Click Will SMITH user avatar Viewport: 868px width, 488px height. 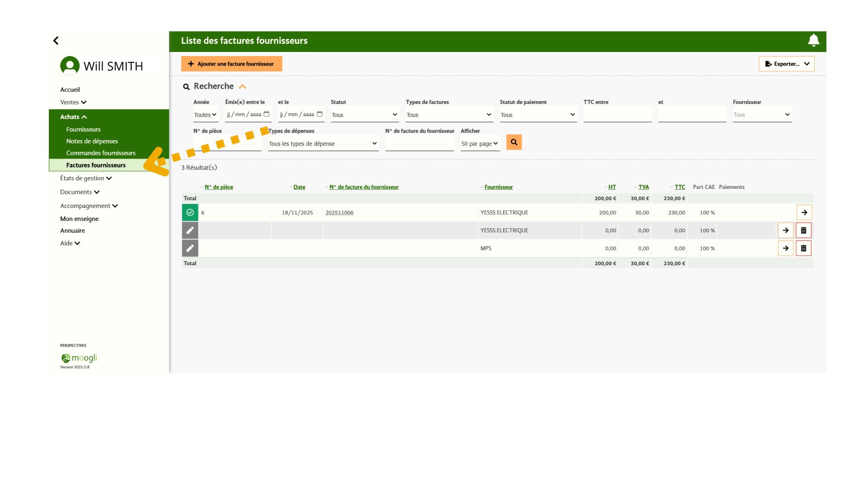pyautogui.click(x=70, y=66)
